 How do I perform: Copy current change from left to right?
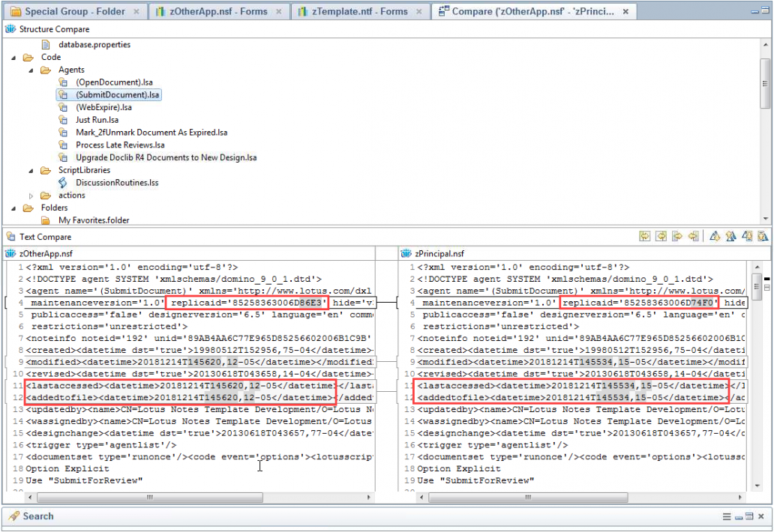tap(677, 237)
